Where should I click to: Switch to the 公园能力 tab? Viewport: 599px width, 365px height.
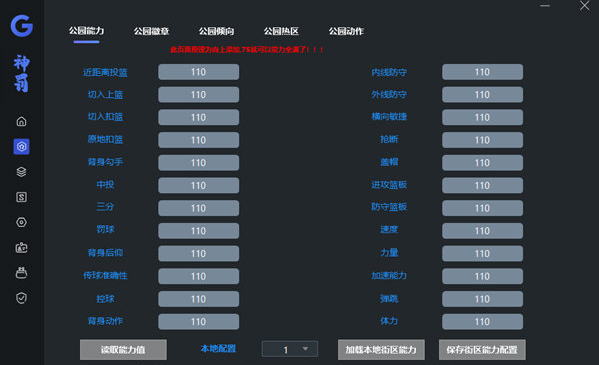(x=86, y=31)
